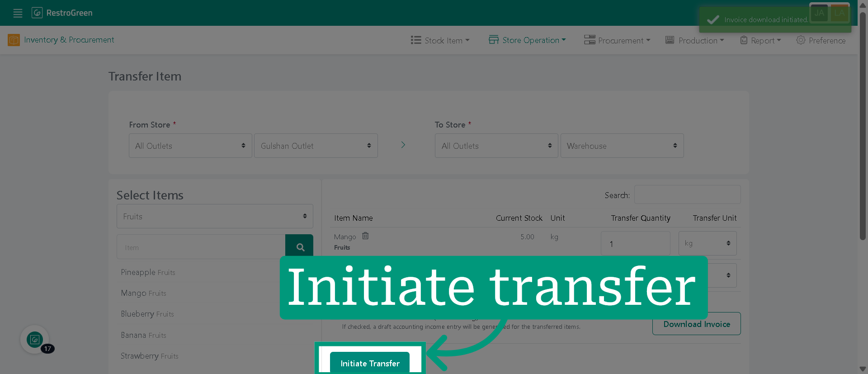Expand the Warehouse dropdown
The image size is (868, 374).
tap(622, 146)
